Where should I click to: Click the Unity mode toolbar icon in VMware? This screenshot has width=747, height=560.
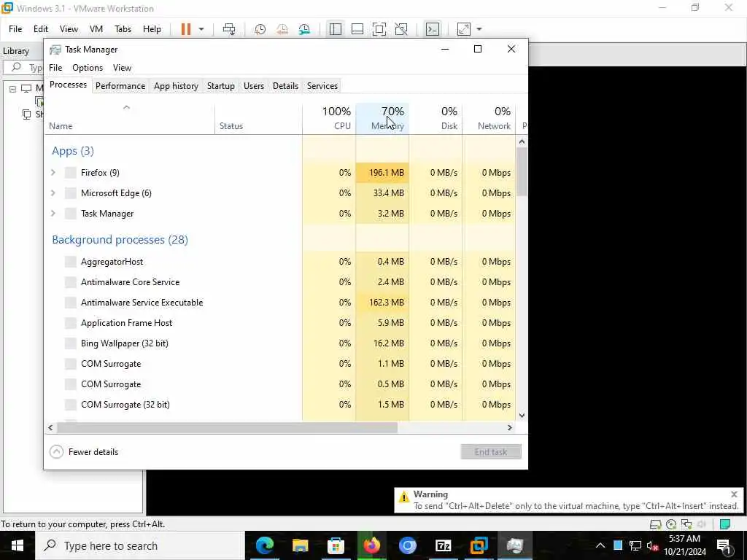(401, 29)
